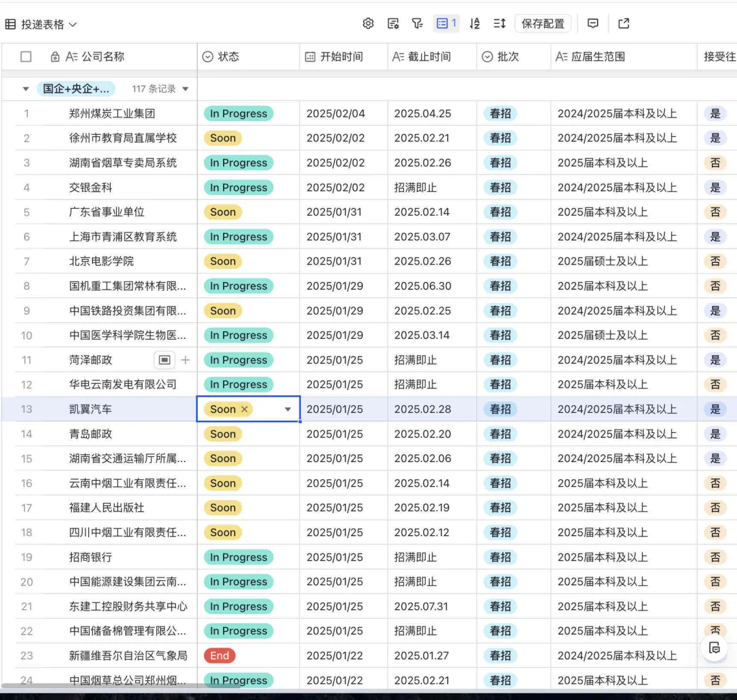The height and width of the screenshot is (700, 737).
Task: Click the In Progress tag for 郑州煤炭工业集团
Action: click(239, 114)
